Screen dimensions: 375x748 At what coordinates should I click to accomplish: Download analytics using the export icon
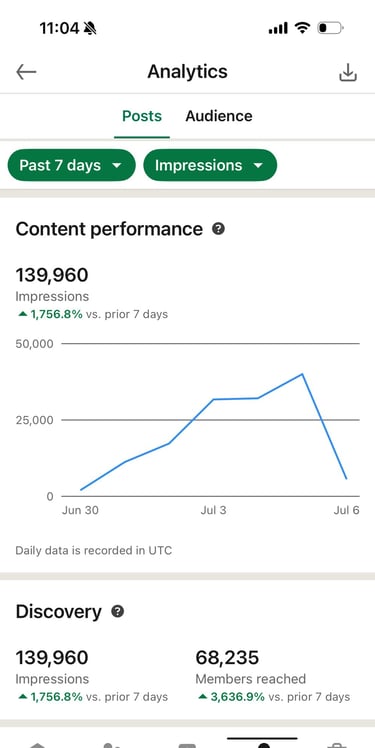(348, 73)
